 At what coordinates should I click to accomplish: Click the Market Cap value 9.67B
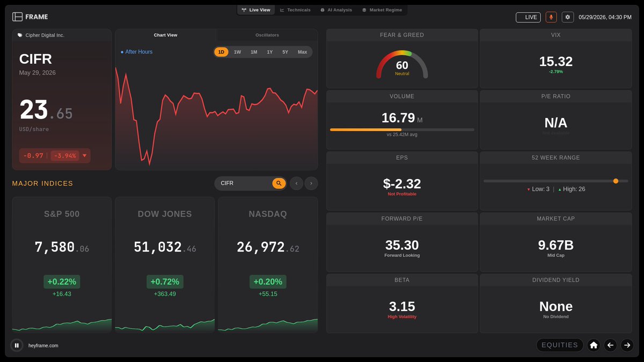pos(556,245)
